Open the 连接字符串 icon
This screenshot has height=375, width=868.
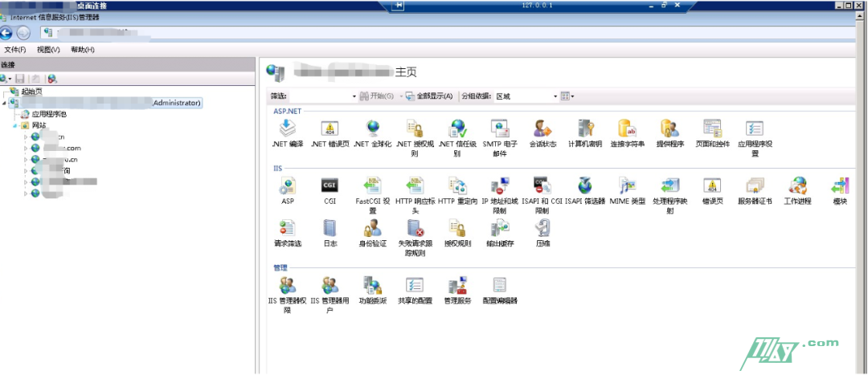pos(627,129)
